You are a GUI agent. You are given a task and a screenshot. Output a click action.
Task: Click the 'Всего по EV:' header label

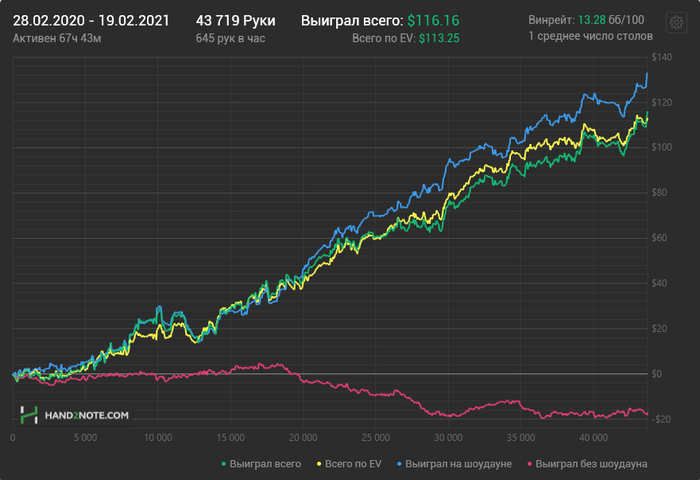(x=383, y=38)
